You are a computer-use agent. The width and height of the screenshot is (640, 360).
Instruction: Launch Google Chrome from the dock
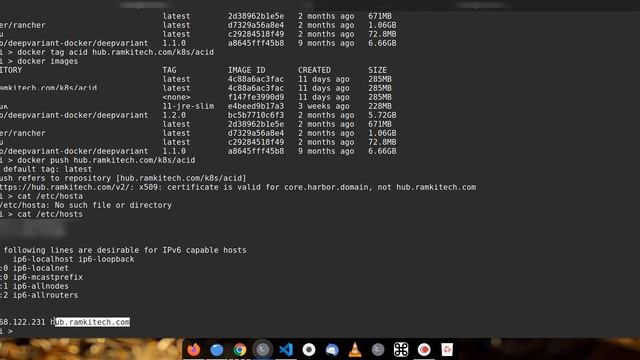coord(240,349)
